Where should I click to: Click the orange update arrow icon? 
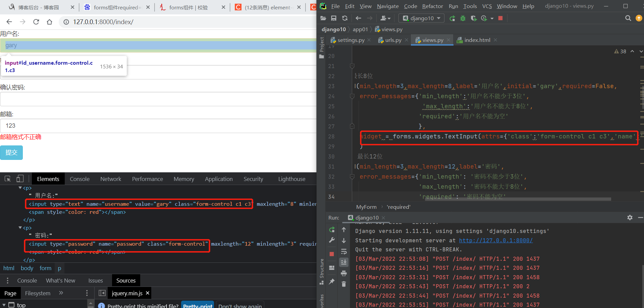coord(639,18)
